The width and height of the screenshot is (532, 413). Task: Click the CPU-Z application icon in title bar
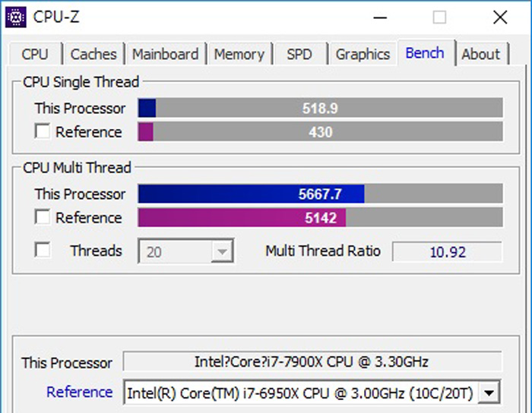[x=16, y=17]
